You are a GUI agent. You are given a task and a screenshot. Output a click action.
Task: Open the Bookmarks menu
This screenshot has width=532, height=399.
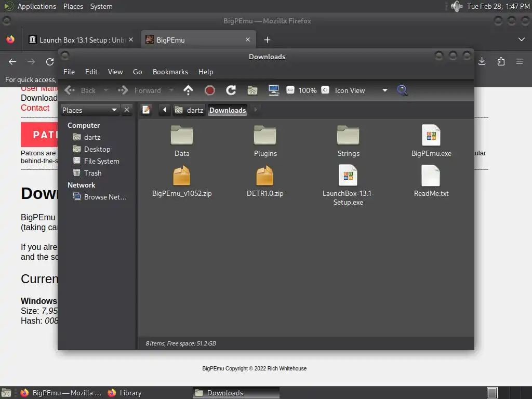170,72
